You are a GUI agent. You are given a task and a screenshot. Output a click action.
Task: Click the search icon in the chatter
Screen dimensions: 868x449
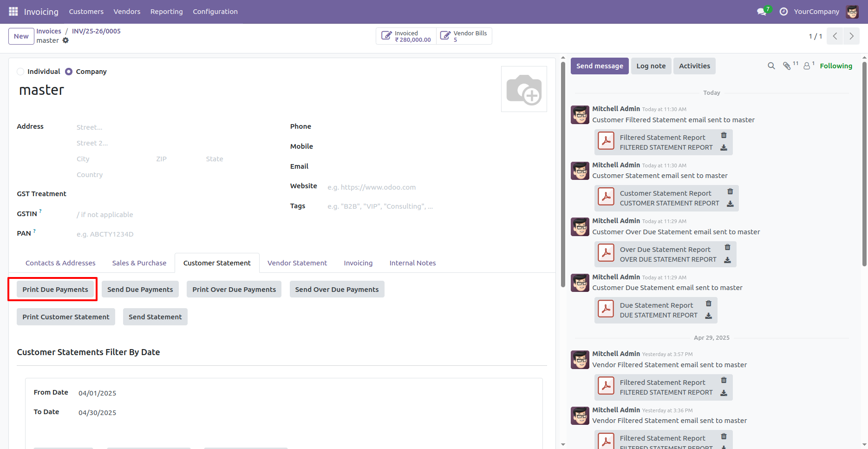(771, 66)
